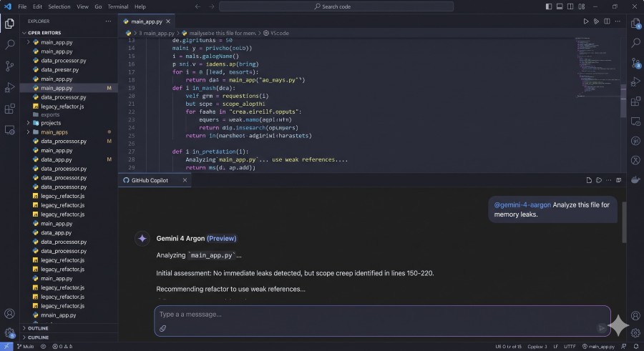The width and height of the screenshot is (644, 351).
Task: Toggle the bottom panel layout
Action: coord(560,6)
